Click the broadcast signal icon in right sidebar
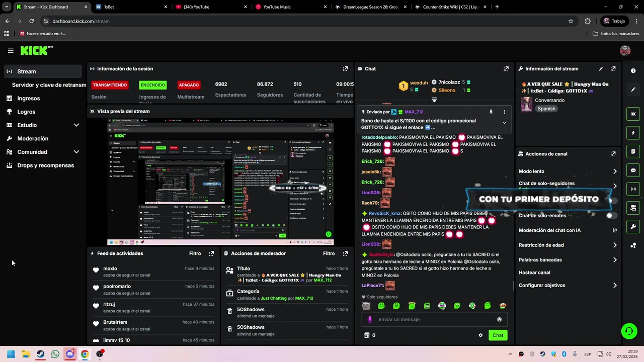The height and width of the screenshot is (362, 644). coord(633,189)
